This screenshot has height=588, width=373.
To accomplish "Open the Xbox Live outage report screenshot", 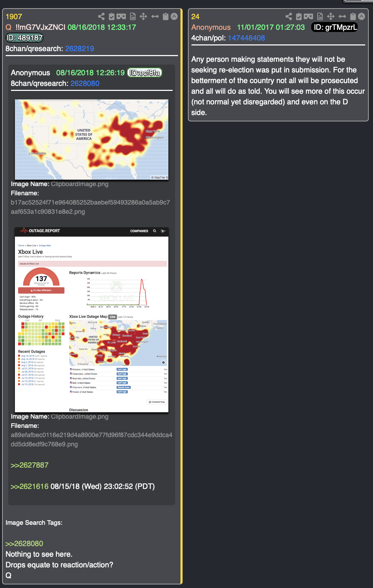I will (x=92, y=320).
